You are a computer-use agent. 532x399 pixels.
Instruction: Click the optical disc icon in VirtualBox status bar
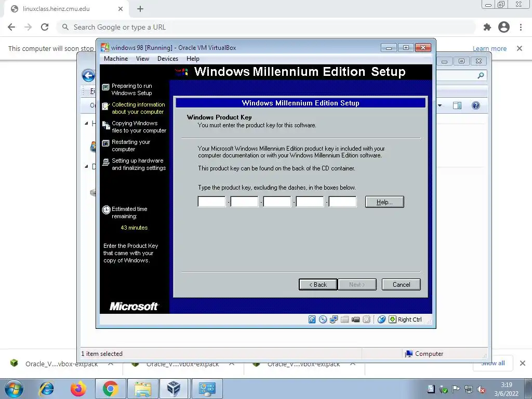click(x=323, y=320)
